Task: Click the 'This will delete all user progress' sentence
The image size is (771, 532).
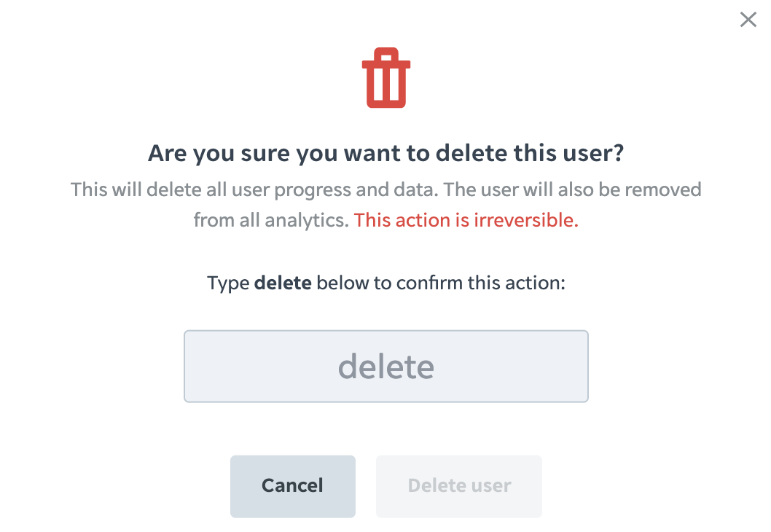Action: pyautogui.click(x=254, y=189)
